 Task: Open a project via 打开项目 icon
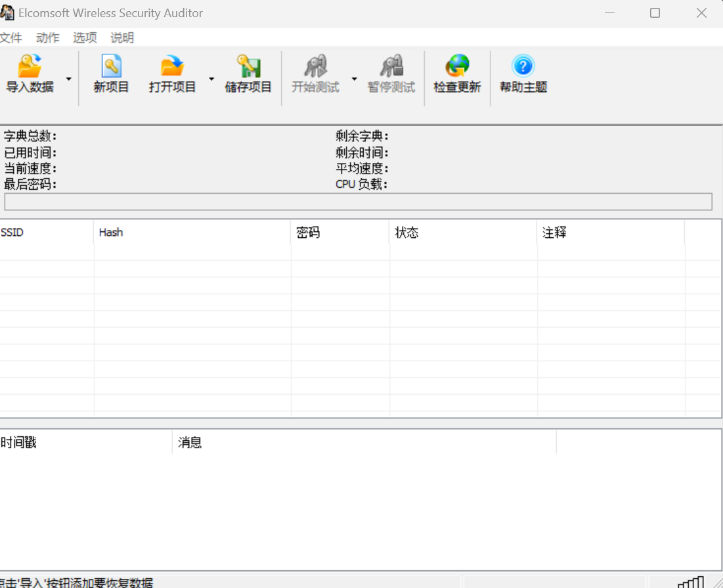[172, 66]
